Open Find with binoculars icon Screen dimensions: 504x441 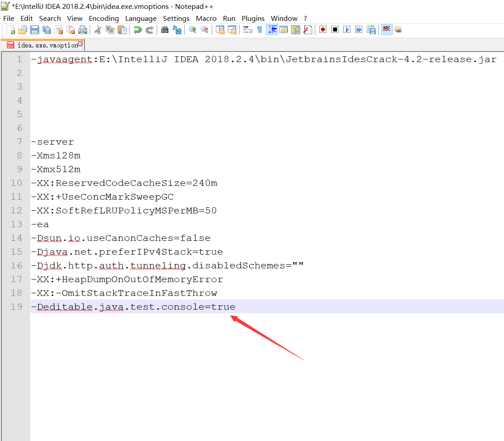pyautogui.click(x=165, y=30)
